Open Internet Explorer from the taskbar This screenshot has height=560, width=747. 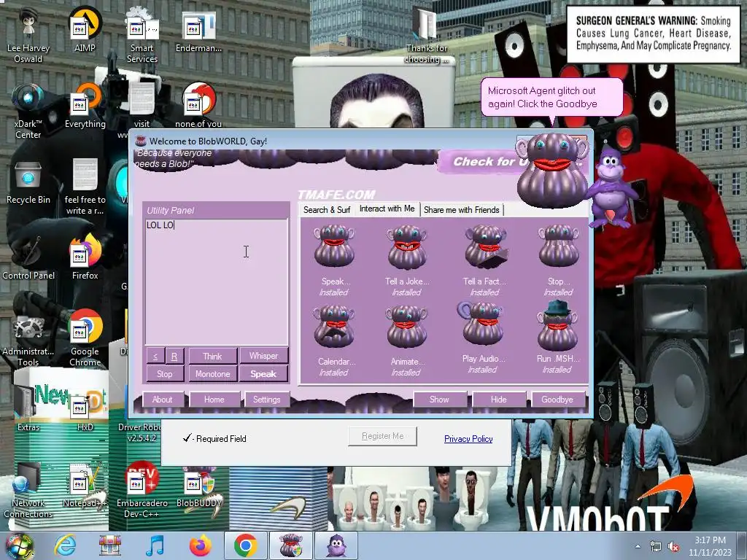pyautogui.click(x=65, y=545)
